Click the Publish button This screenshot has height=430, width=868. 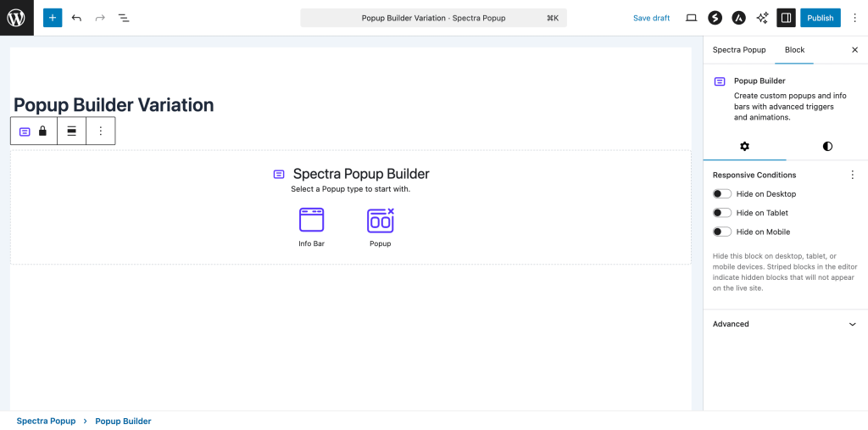pyautogui.click(x=820, y=18)
